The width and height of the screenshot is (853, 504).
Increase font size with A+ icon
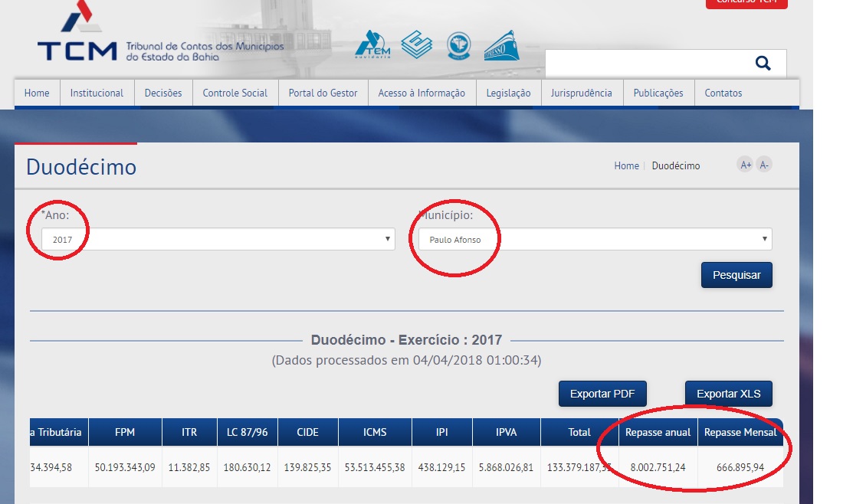pyautogui.click(x=745, y=165)
